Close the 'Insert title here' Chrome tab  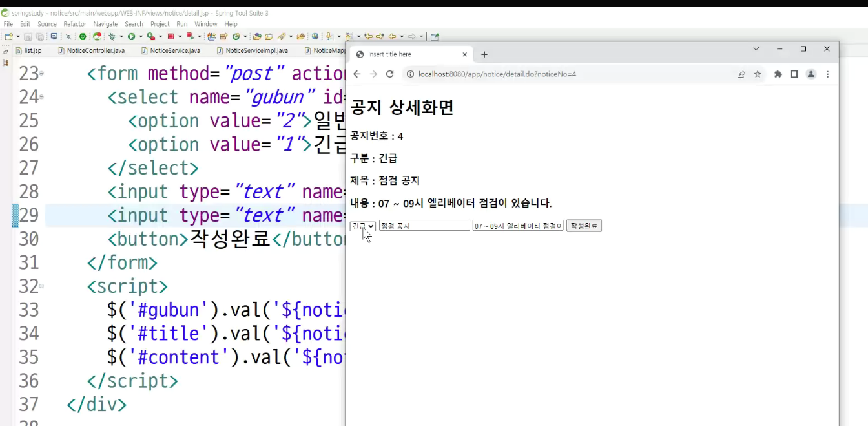[464, 54]
